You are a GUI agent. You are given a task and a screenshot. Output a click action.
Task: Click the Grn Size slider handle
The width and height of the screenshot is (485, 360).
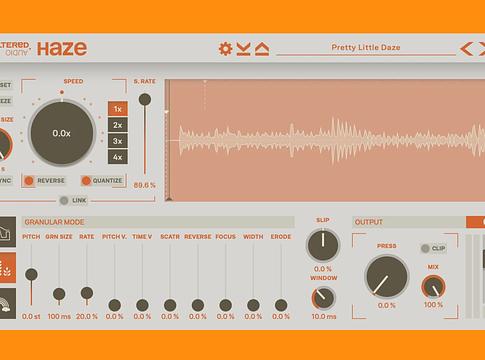(59, 294)
